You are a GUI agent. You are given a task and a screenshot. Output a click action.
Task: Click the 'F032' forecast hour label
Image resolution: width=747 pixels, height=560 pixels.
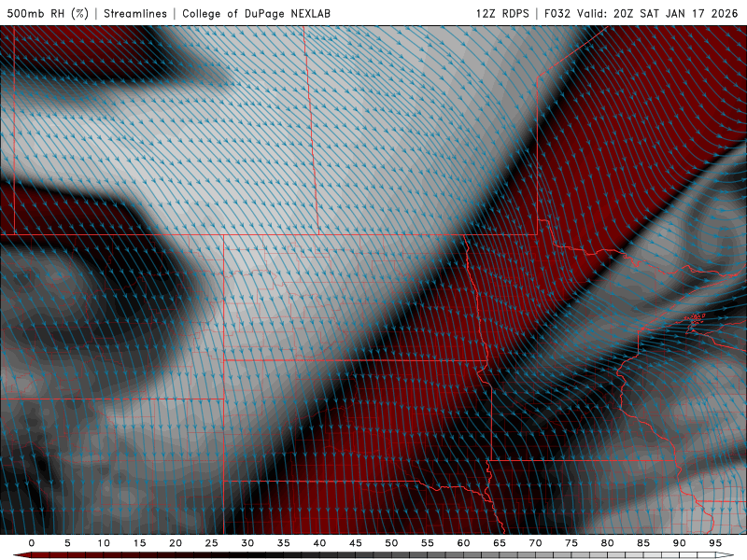pos(557,13)
